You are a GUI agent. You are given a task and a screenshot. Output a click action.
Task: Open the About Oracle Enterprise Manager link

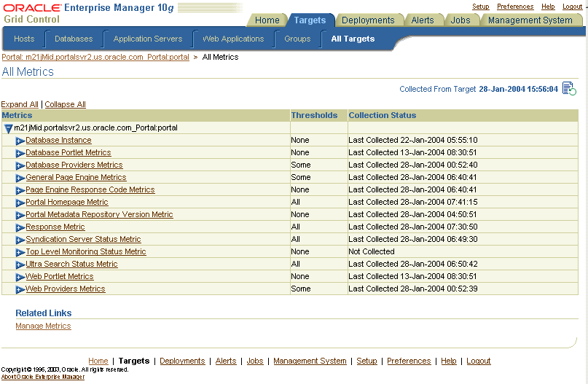43,377
